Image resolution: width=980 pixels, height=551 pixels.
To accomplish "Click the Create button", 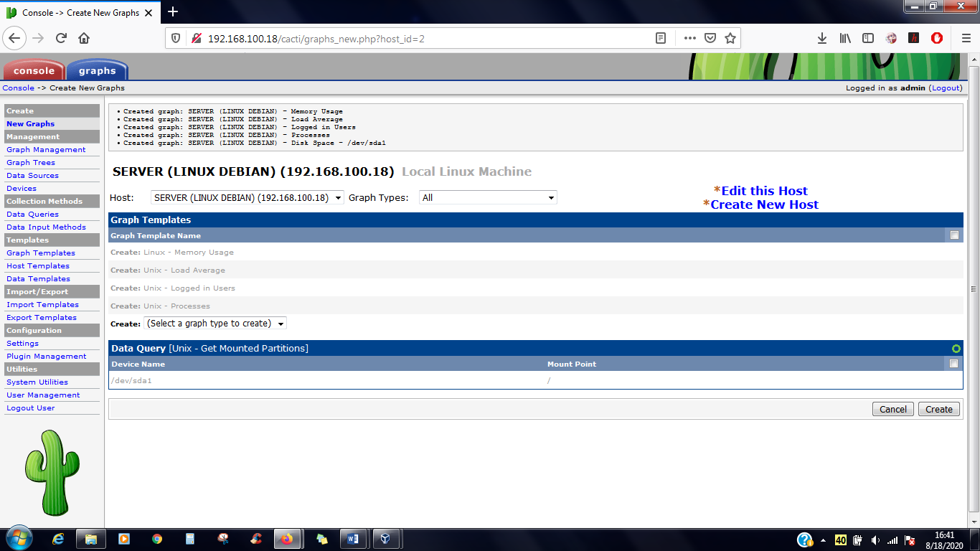I will pos(938,409).
